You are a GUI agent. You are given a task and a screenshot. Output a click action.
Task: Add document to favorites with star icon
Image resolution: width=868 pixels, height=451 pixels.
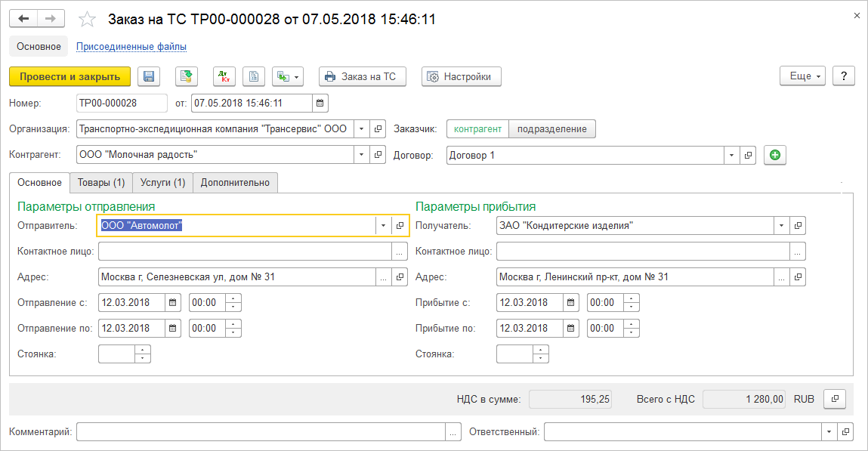click(x=88, y=19)
